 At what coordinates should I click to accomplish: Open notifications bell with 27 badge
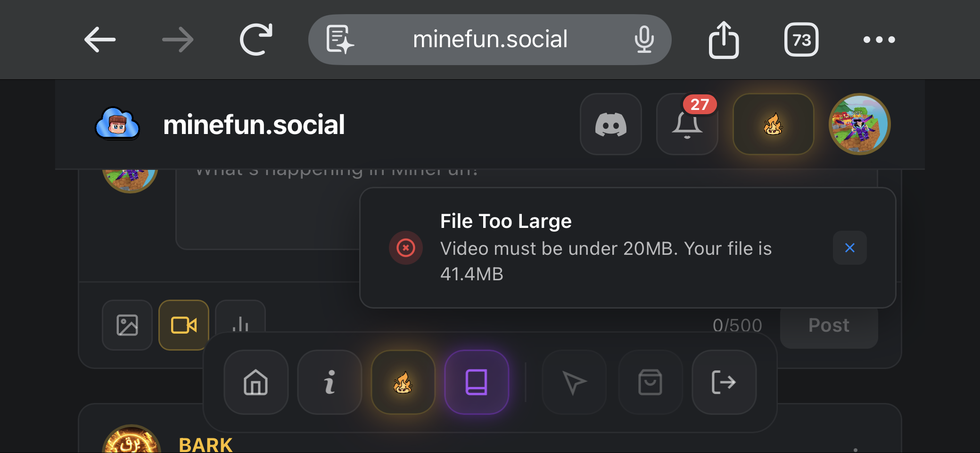pos(687,125)
